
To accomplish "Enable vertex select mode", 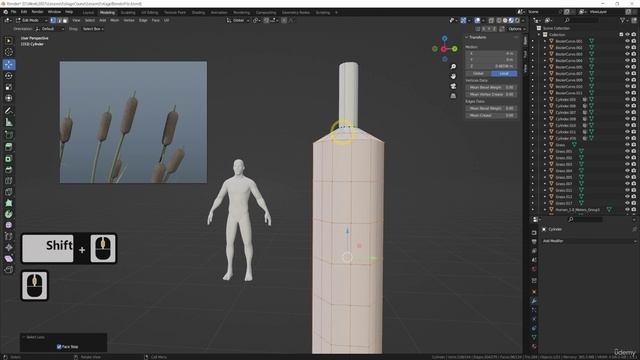I will click(53, 20).
